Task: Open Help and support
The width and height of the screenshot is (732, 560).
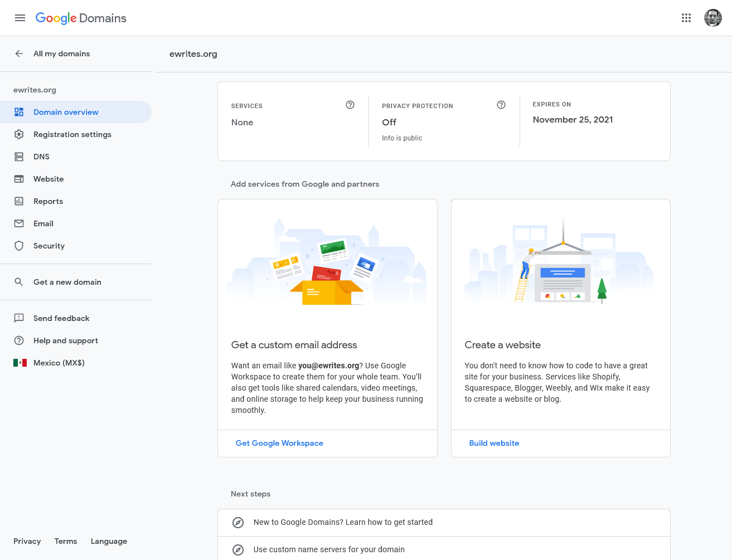Action: 76,340
